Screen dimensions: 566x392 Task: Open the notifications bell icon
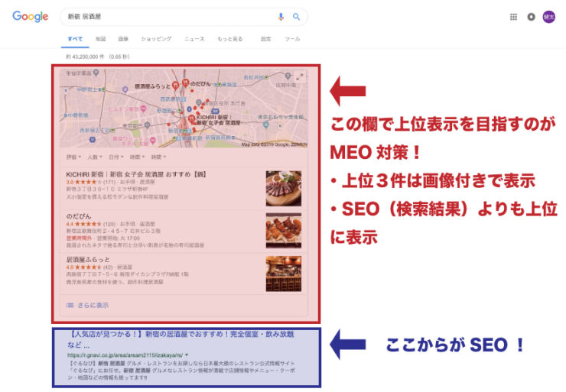point(531,17)
